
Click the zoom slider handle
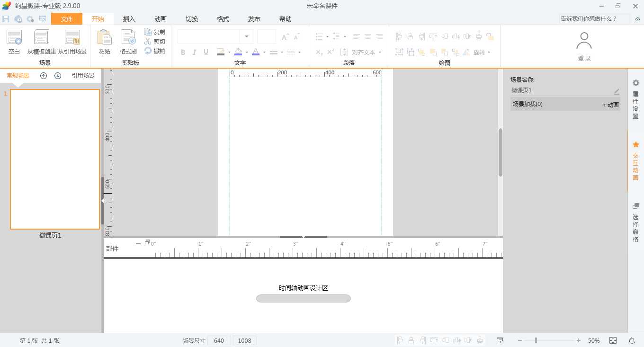[536, 340]
